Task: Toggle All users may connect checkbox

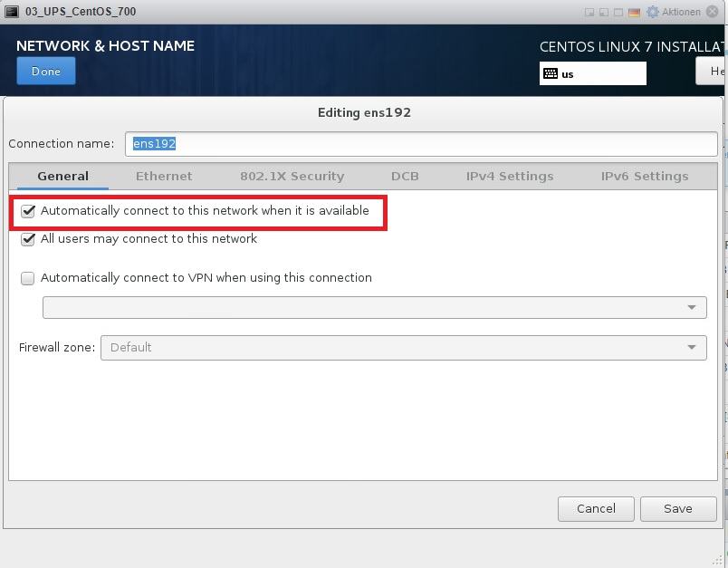Action: point(28,239)
